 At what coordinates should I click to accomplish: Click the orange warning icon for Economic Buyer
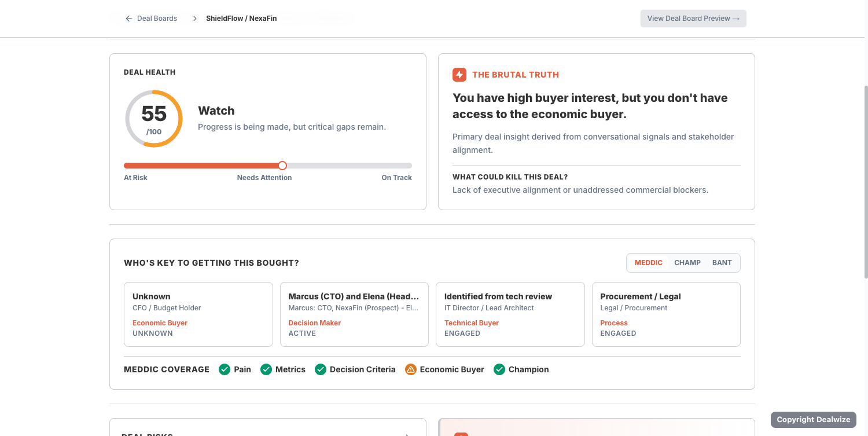pos(411,369)
